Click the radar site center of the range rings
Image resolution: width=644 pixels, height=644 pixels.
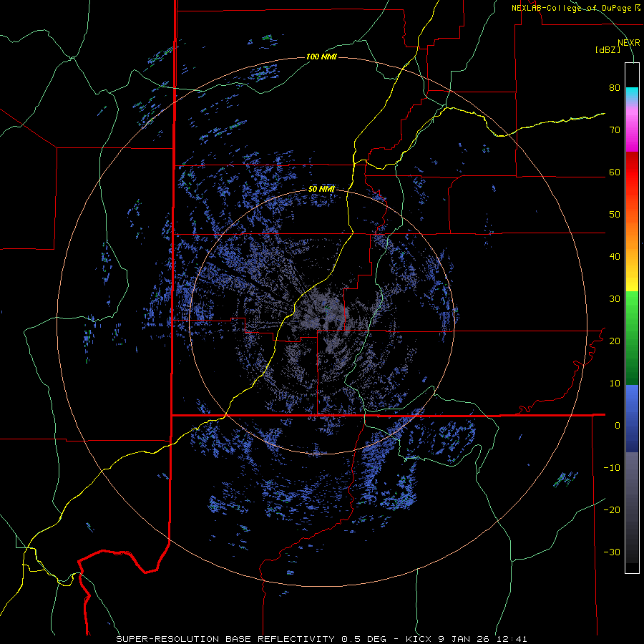coord(322,321)
